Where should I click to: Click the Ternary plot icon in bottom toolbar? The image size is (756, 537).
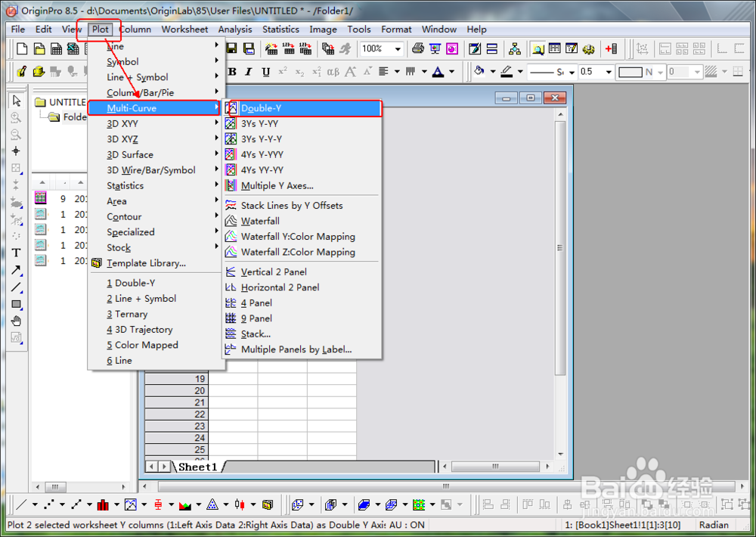212,504
